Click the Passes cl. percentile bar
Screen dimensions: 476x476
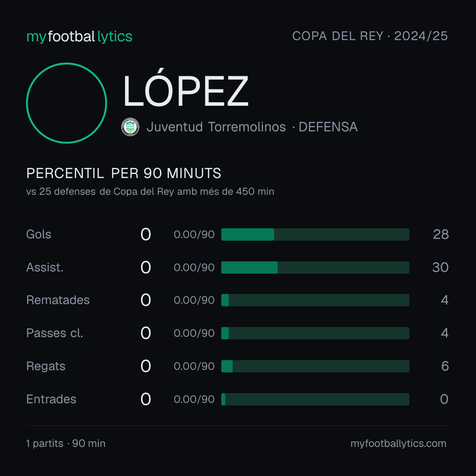pyautogui.click(x=315, y=333)
